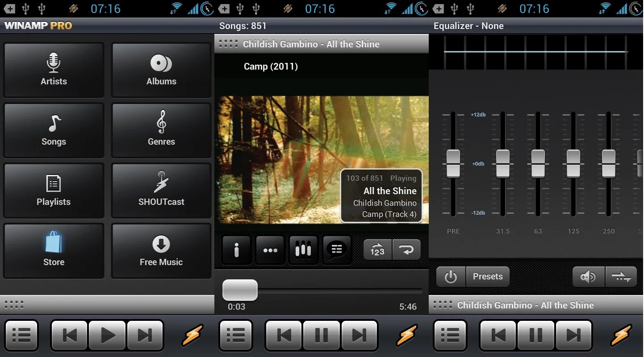Tap the Winamp lightning bolt in the player screen
Screen dimensions: 644x357
[406, 335]
